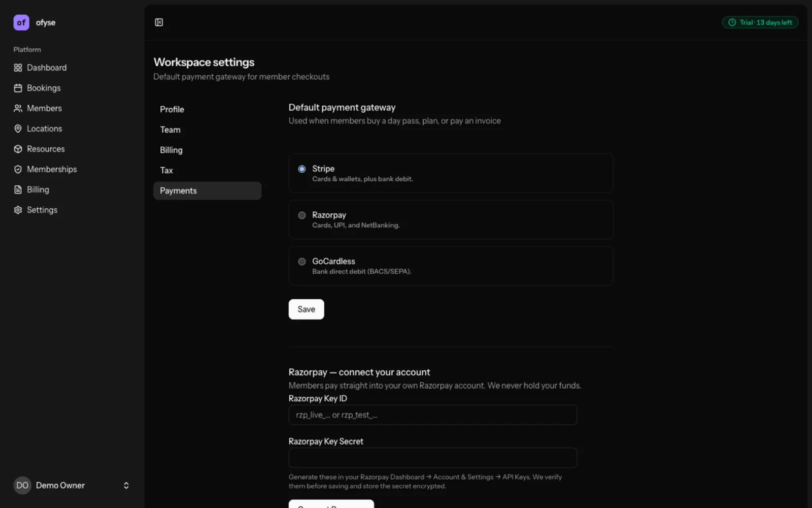Open the Profile settings tab
The height and width of the screenshot is (508, 812).
pyautogui.click(x=207, y=109)
